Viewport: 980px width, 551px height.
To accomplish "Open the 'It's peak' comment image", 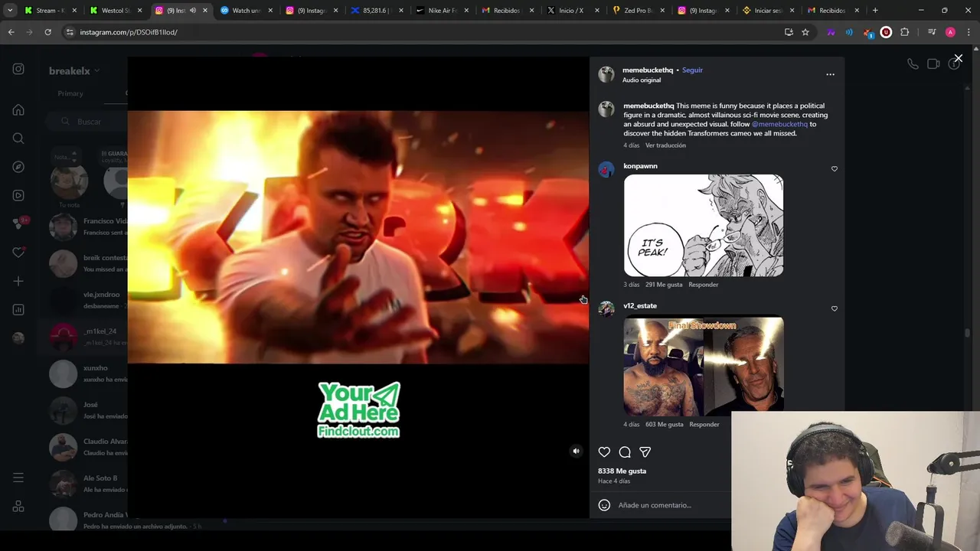I will click(x=704, y=226).
